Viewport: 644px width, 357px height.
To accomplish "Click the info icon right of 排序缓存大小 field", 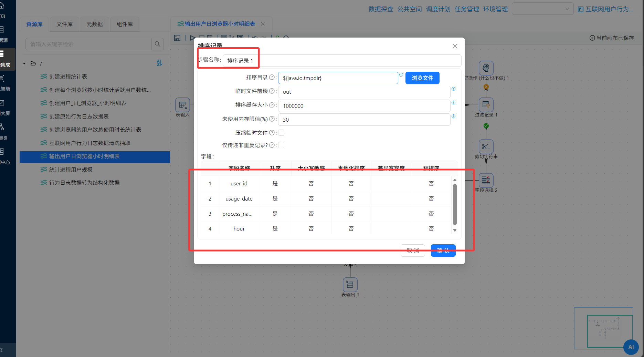I will coord(453,102).
